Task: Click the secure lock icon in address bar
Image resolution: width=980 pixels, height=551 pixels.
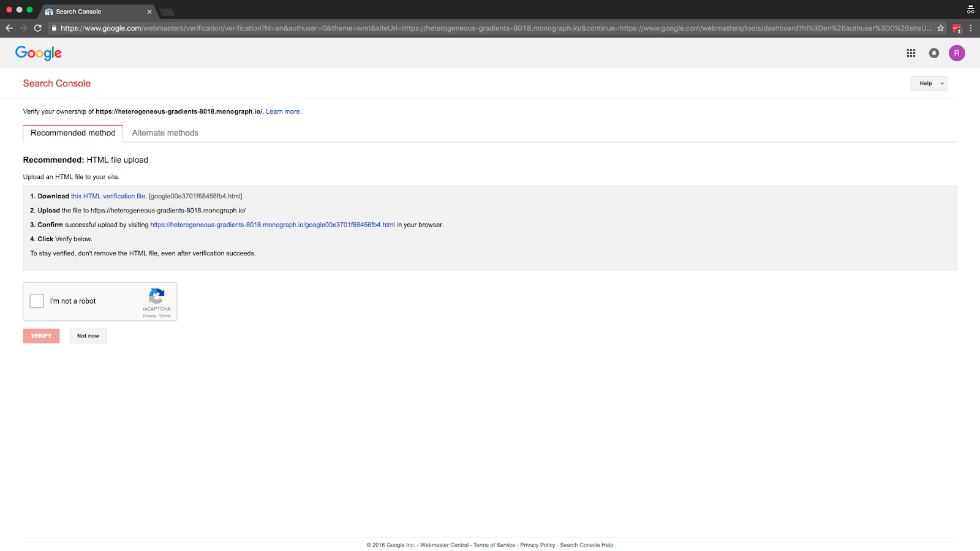Action: 54,28
